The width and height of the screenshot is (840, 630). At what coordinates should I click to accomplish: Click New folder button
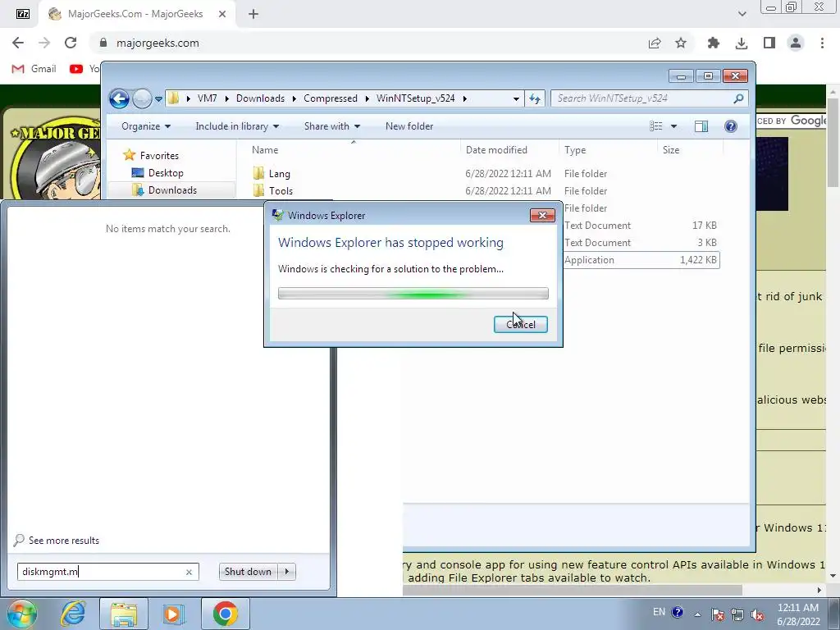tap(409, 126)
